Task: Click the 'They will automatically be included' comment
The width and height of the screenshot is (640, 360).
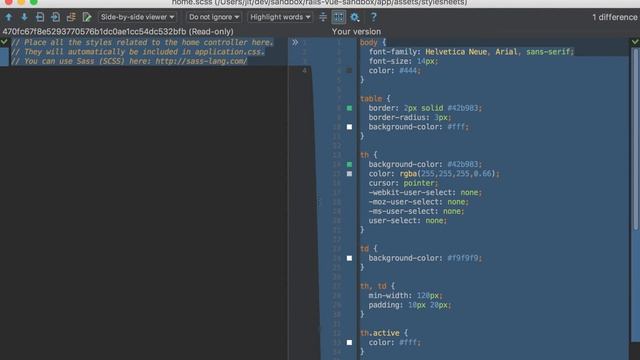Action: (x=138, y=52)
